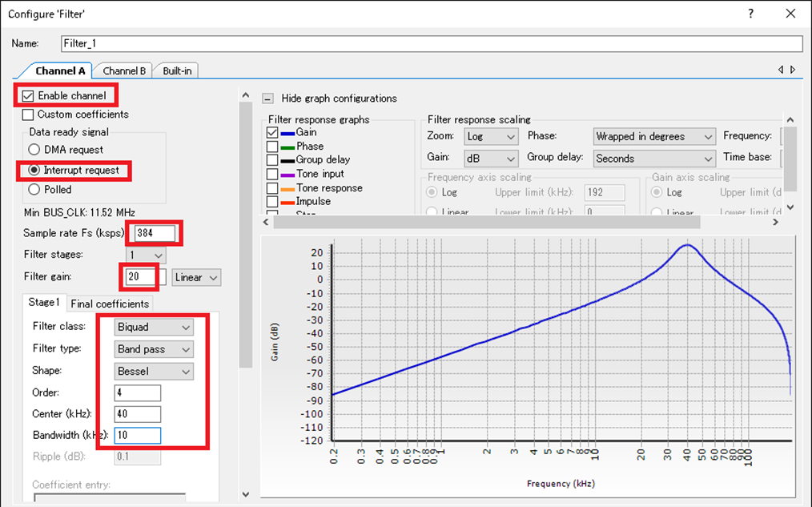Image resolution: width=812 pixels, height=507 pixels.
Task: Click the Filter gain value field
Action: click(x=141, y=277)
